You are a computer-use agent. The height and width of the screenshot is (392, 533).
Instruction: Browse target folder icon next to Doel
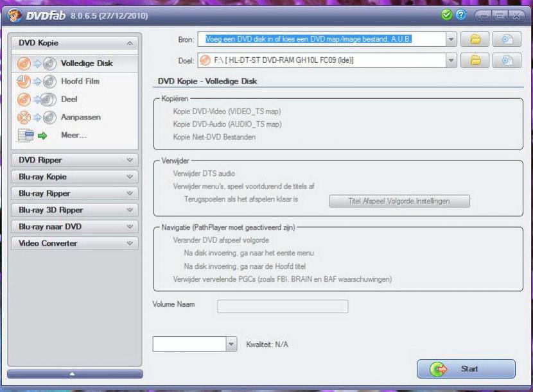475,60
